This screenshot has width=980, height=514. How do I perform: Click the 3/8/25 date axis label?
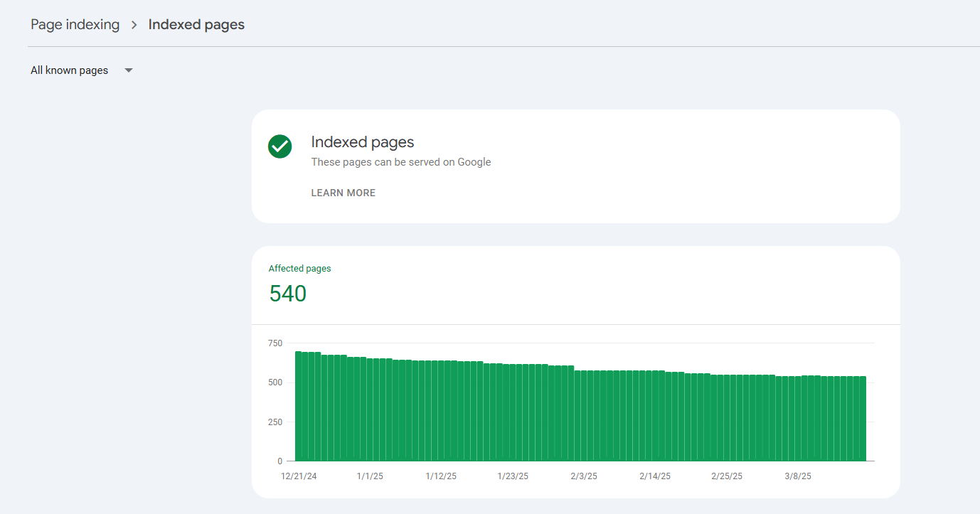click(x=797, y=476)
